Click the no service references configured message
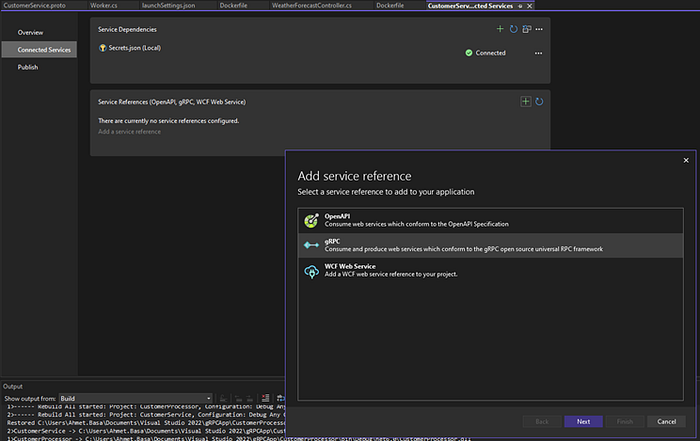This screenshot has width=700, height=441. [168, 121]
